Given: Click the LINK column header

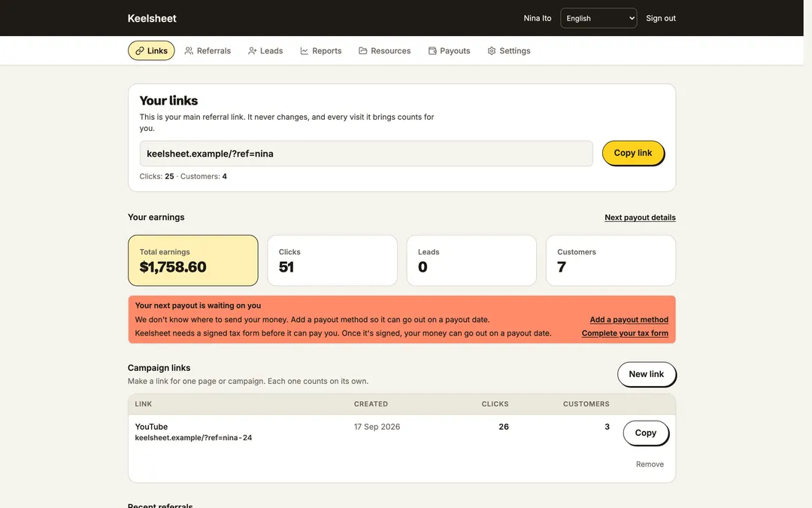Looking at the screenshot, I should pyautogui.click(x=144, y=404).
